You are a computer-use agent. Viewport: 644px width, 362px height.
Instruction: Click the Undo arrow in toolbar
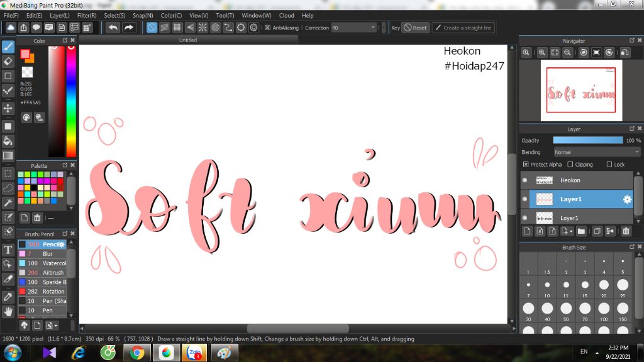click(x=113, y=28)
